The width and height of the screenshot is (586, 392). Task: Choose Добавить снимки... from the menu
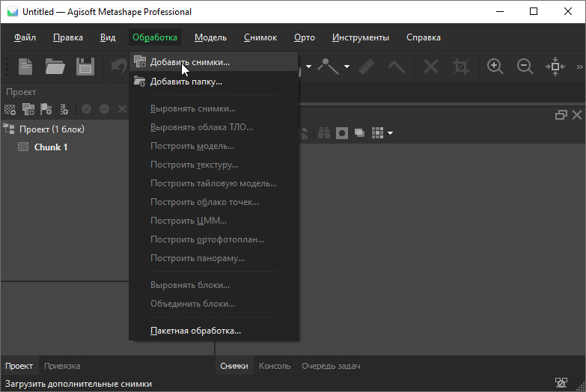pos(190,62)
